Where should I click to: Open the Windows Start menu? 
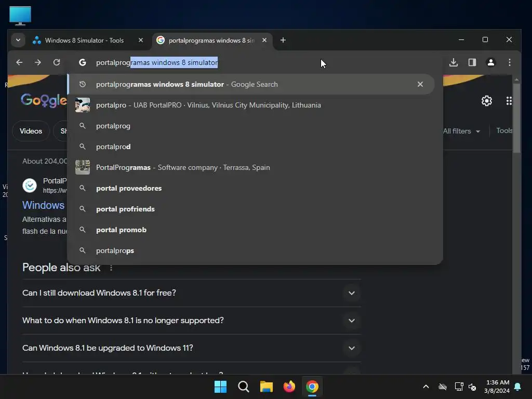pyautogui.click(x=220, y=387)
